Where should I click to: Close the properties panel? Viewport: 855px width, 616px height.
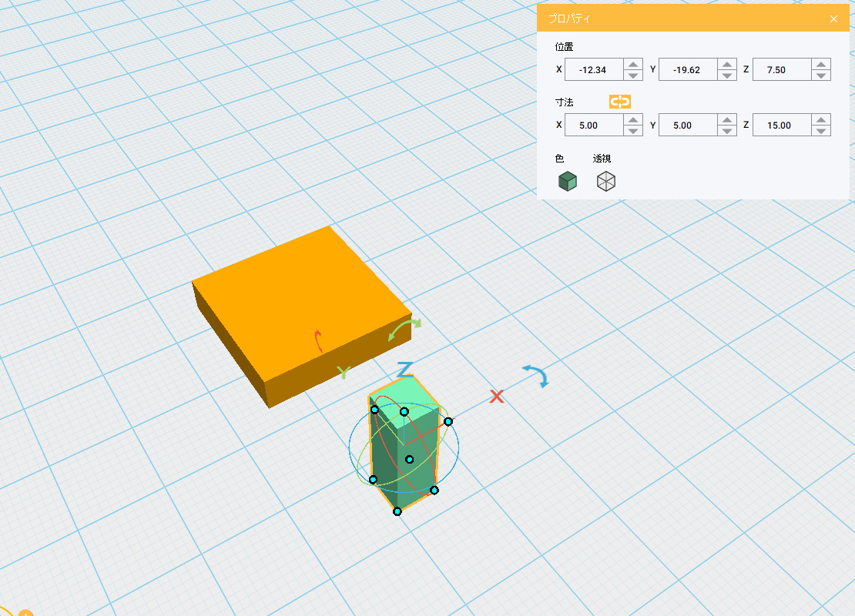point(833,19)
